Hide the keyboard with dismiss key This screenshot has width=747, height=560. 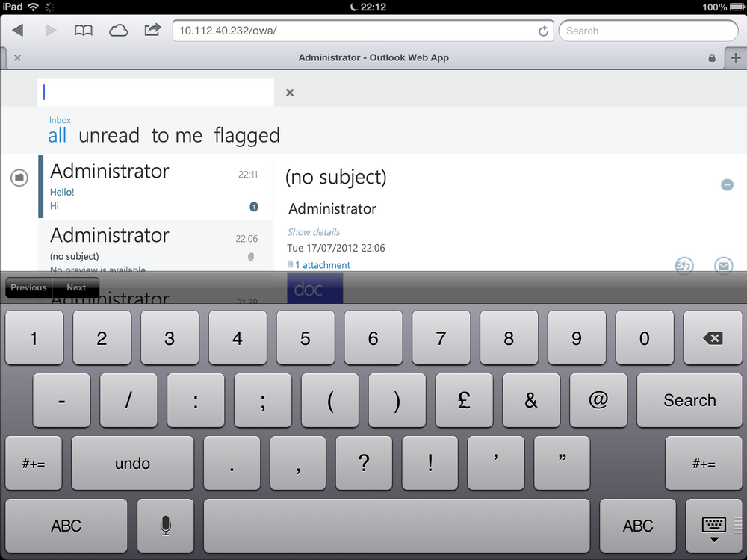(x=714, y=526)
